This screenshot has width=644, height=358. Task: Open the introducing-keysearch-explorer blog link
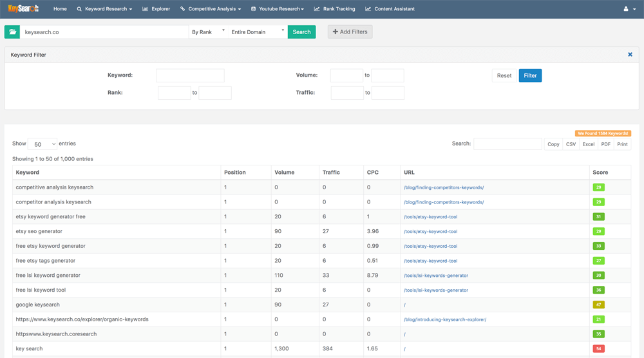pos(445,319)
